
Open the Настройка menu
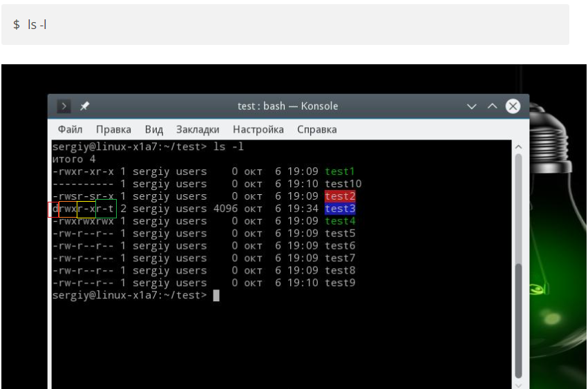point(258,129)
